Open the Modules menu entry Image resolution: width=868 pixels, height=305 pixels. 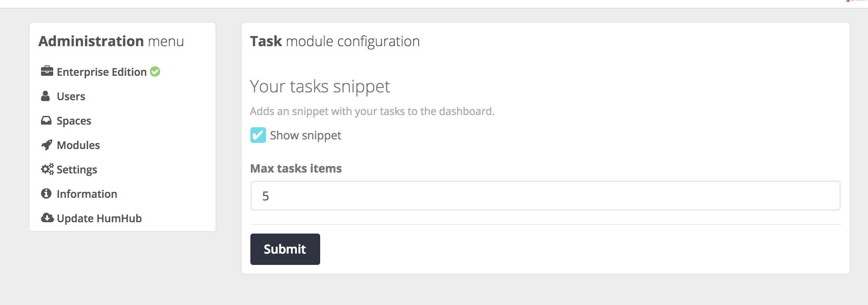[x=79, y=145]
